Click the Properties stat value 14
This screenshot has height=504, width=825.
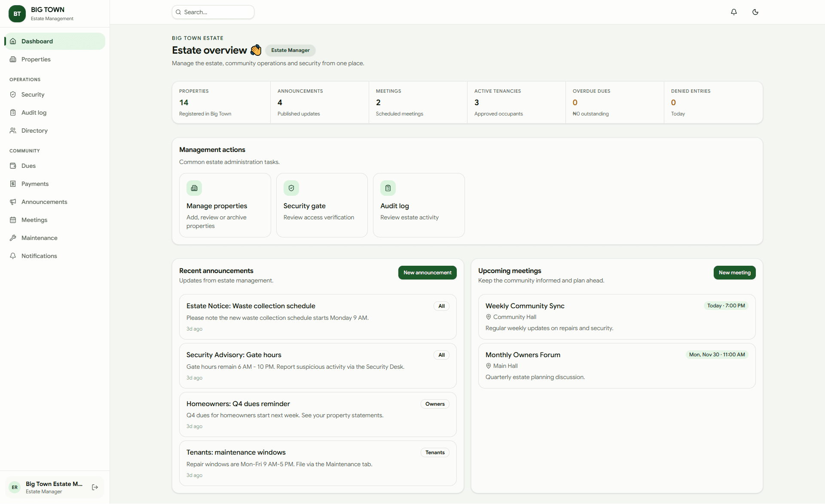click(184, 103)
